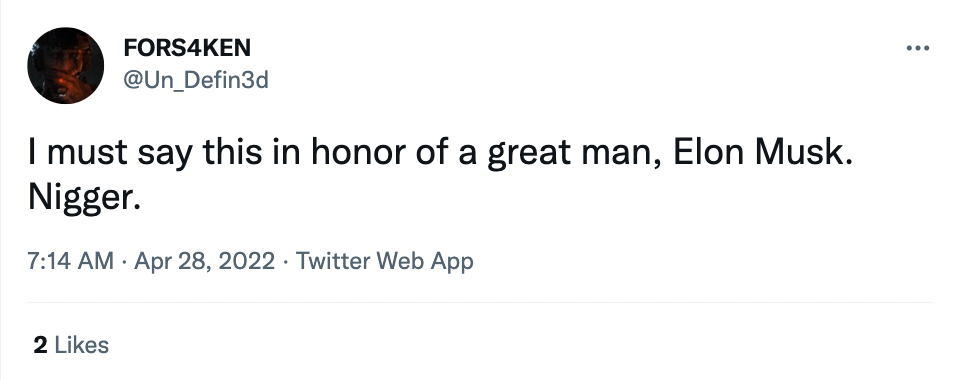Expand tweet actions via the ellipsis icon
This screenshot has width=958, height=380.
pyautogui.click(x=918, y=48)
